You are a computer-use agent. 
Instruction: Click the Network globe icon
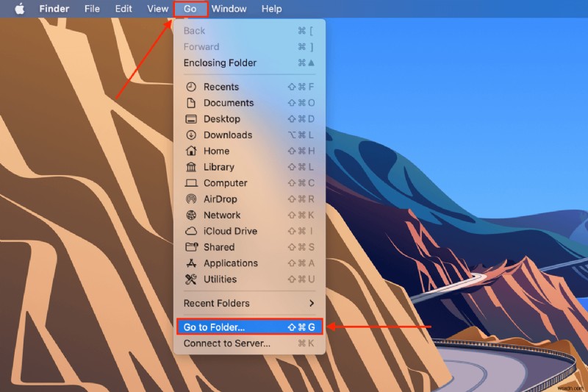(x=191, y=215)
